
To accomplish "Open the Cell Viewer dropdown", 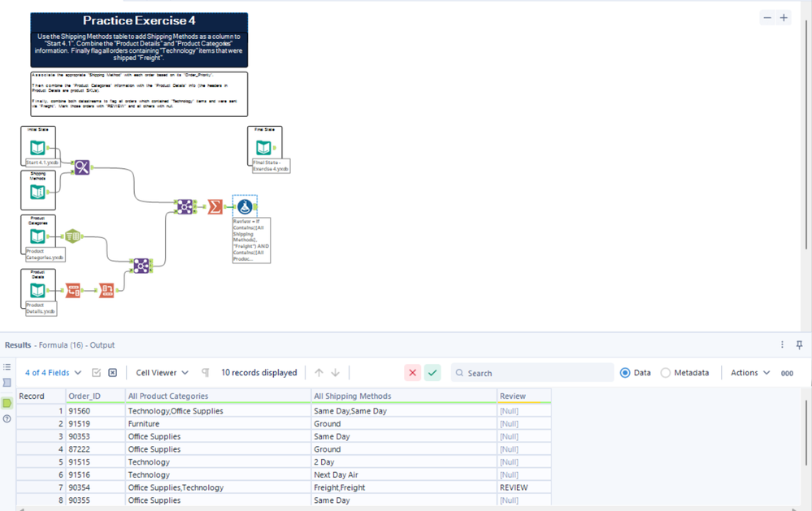I will [x=162, y=373].
